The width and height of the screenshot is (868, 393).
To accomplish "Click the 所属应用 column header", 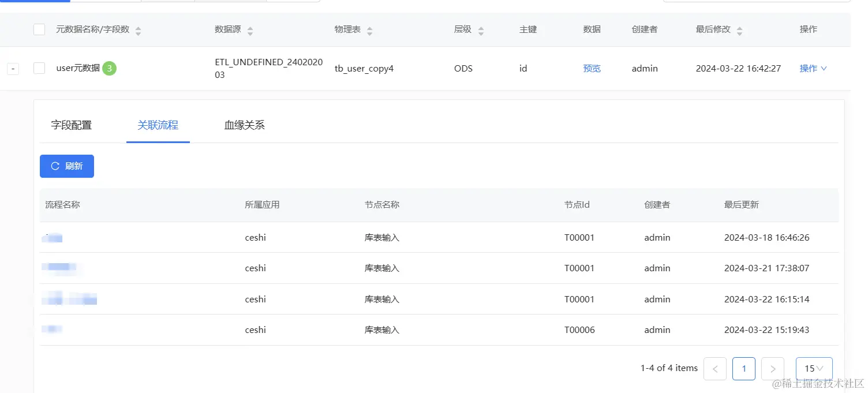I will [x=262, y=204].
